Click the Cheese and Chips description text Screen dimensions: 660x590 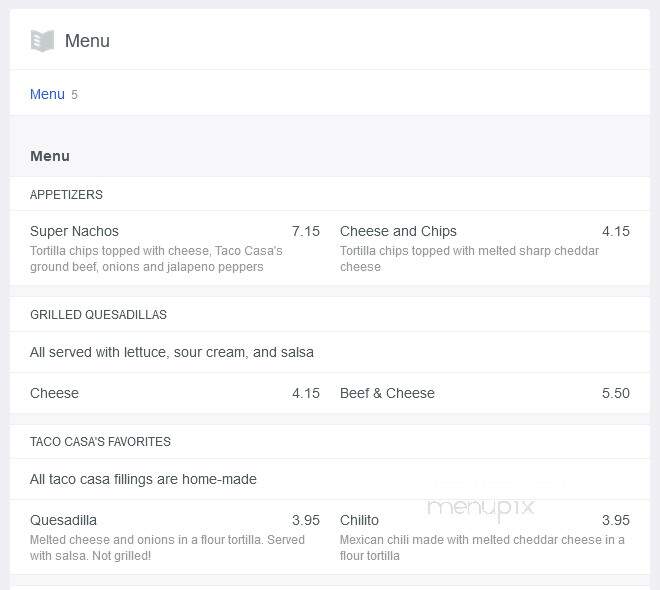coord(469,259)
